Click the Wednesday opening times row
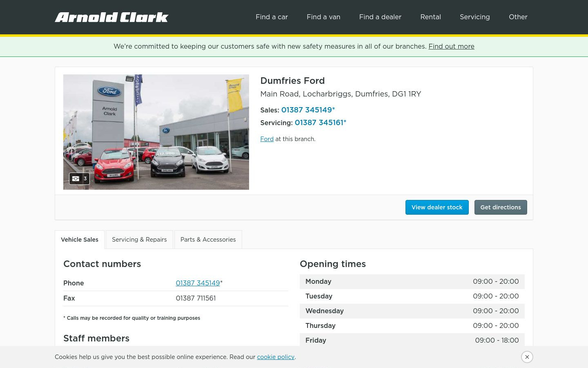Viewport: 588px width, 368px height. coord(412,311)
